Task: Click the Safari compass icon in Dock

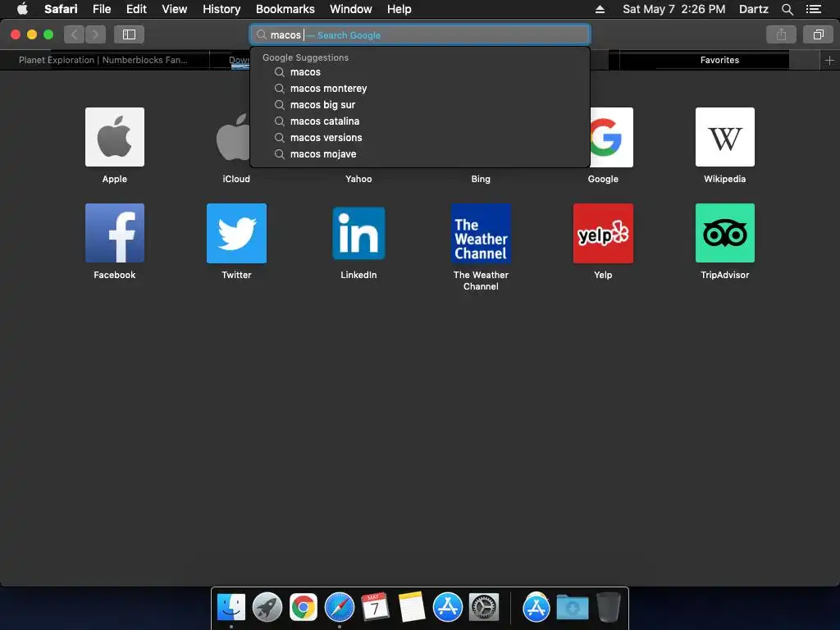Action: [340, 608]
